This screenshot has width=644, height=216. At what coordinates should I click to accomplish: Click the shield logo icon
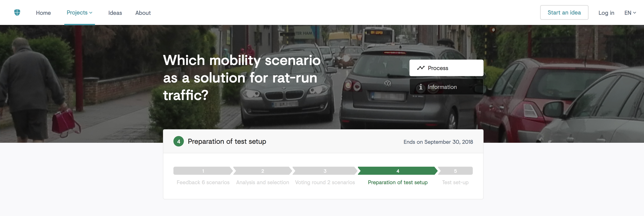click(17, 12)
